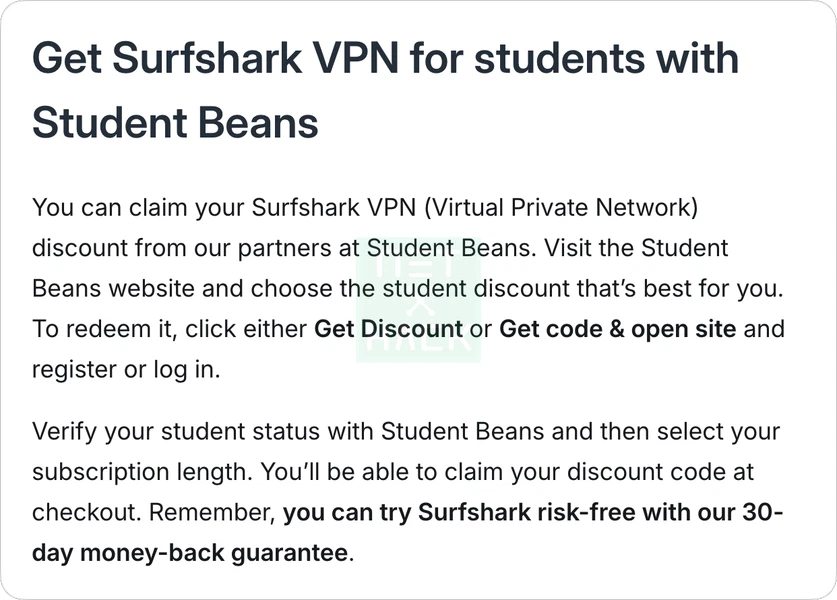Viewport: 837px width, 600px height.
Task: Click the bold "Get Discount" text
Action: point(388,329)
